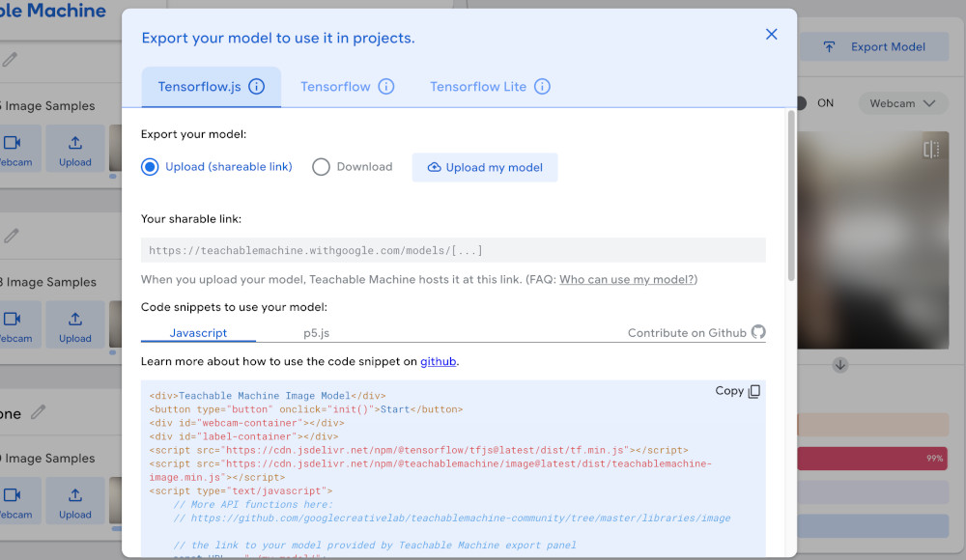This screenshot has height=560, width=966.
Task: Click Upload in the top class card
Action: click(x=75, y=149)
